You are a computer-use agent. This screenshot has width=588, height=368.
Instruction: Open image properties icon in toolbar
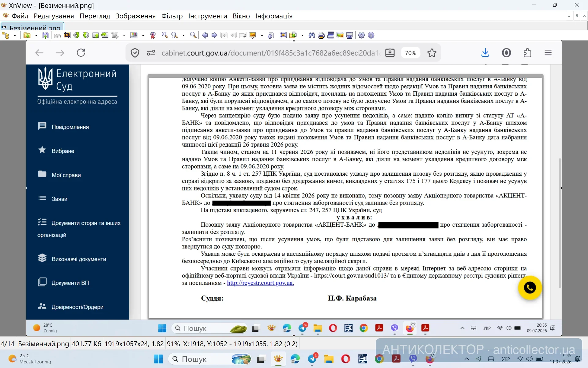(x=271, y=36)
